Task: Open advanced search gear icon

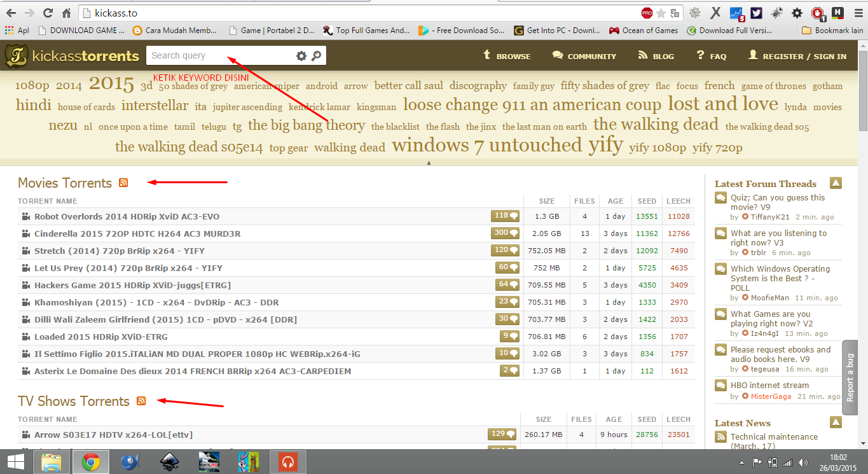Action: (x=301, y=56)
